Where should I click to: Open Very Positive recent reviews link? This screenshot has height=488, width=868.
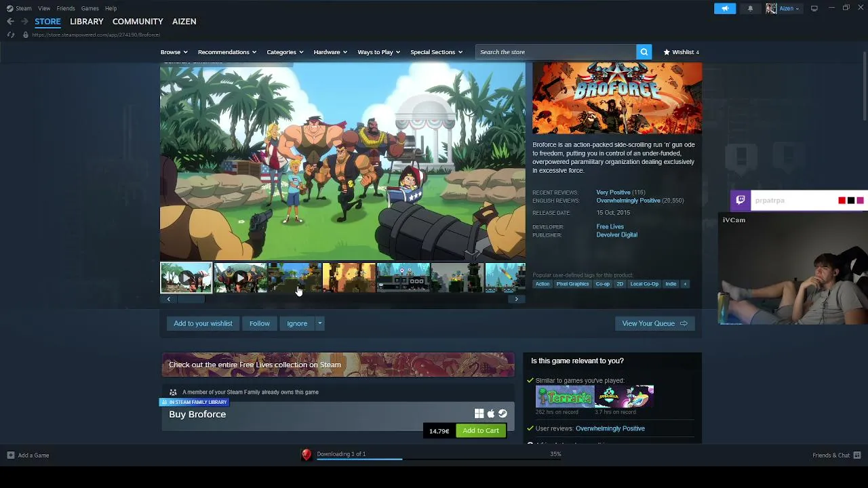point(613,192)
